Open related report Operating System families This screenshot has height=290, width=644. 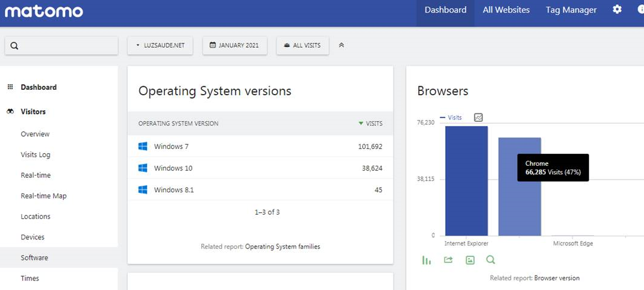coord(283,247)
